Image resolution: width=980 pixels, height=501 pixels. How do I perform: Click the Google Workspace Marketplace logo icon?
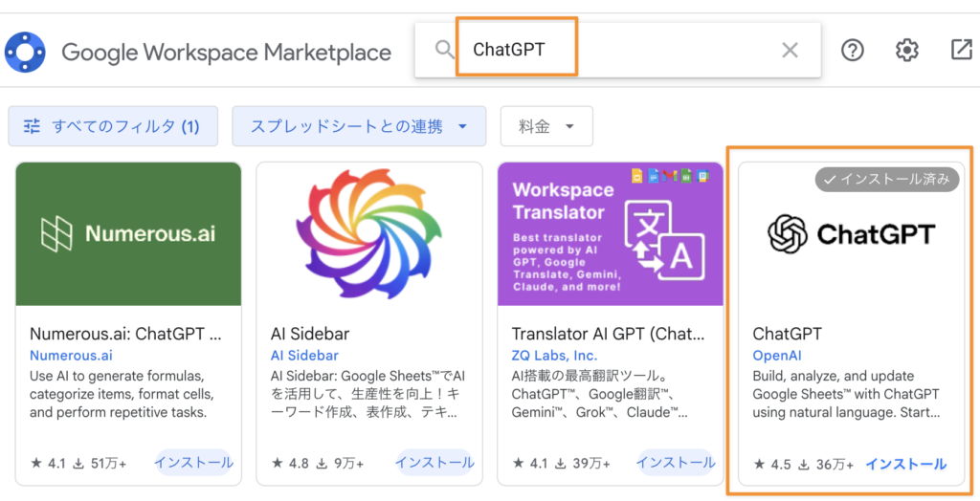point(25,52)
